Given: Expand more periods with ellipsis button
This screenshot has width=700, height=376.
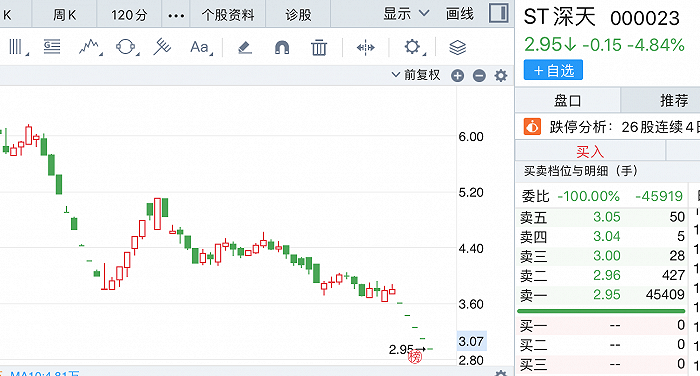Looking at the screenshot, I should click(x=176, y=16).
